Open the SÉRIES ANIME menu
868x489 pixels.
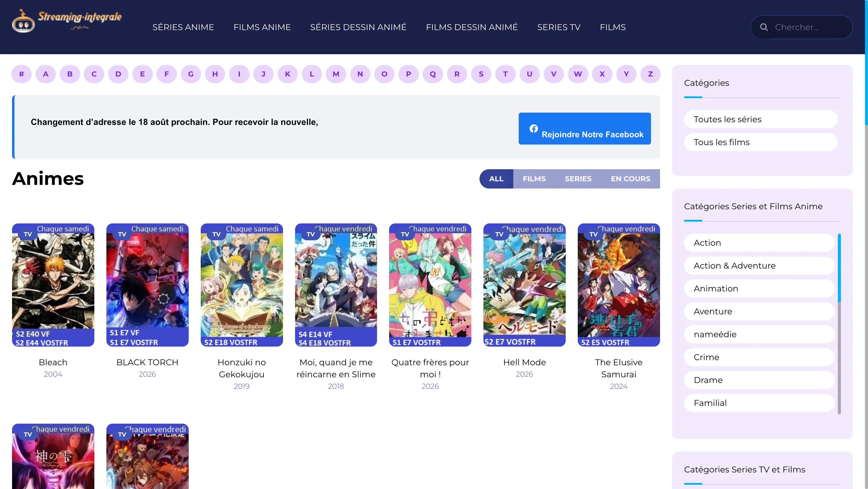point(183,27)
